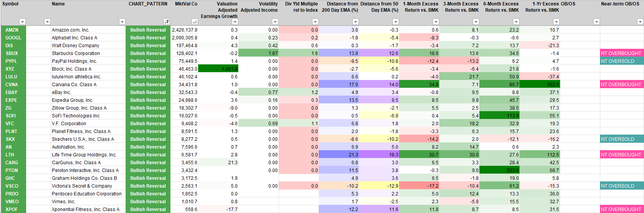Viewport: 644px width, 213px height.
Task: Select the -37.4 one-year excess return cell
Action: 540,77
